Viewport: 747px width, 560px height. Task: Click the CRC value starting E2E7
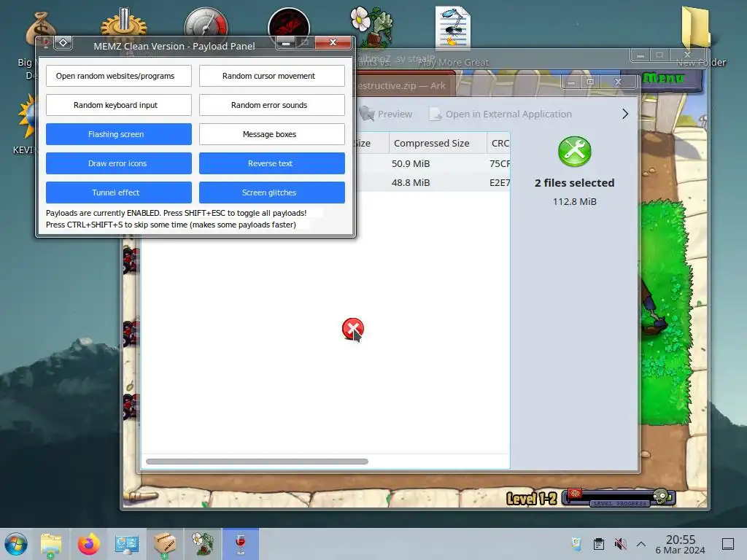click(x=499, y=183)
